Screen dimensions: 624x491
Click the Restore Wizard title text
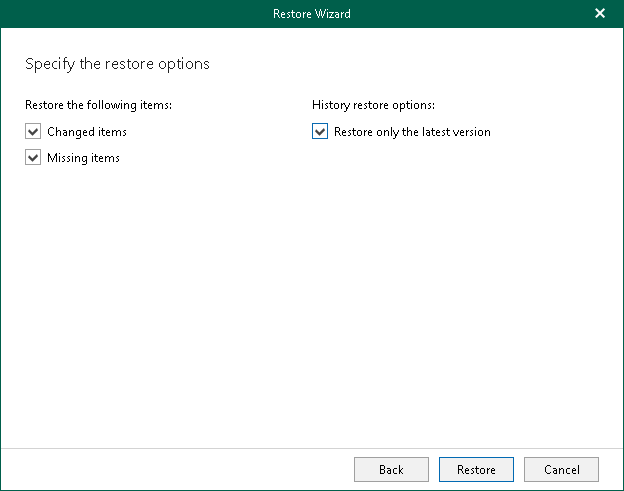click(x=311, y=14)
